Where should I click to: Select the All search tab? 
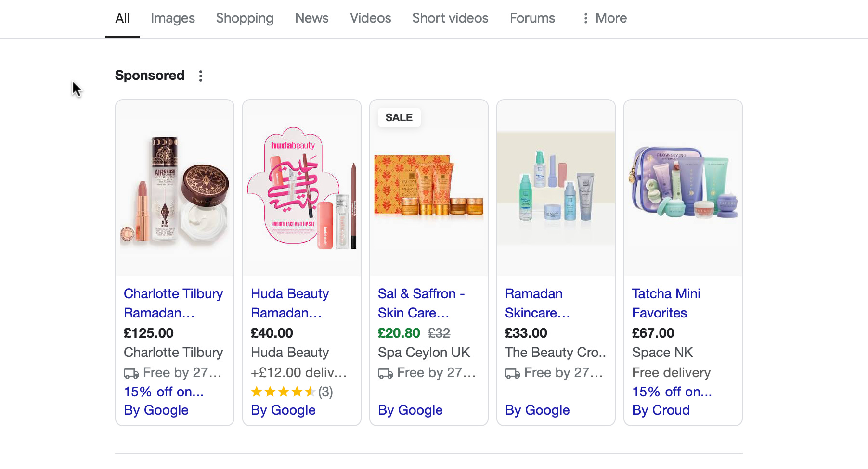coord(122,18)
